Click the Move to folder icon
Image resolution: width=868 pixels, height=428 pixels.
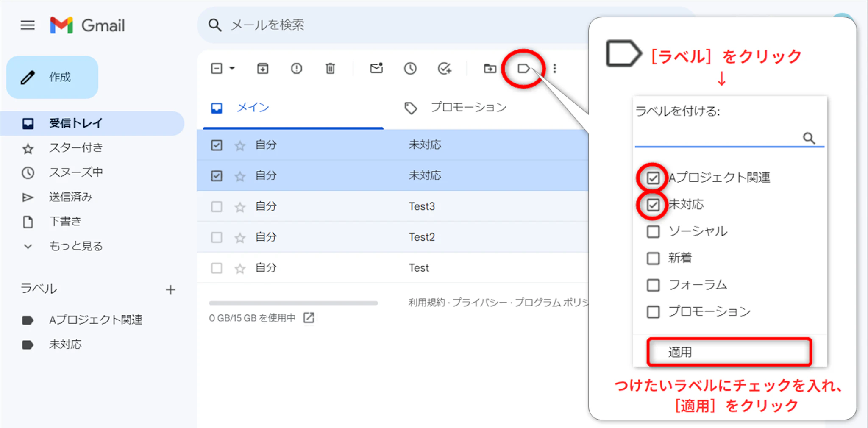pyautogui.click(x=490, y=68)
